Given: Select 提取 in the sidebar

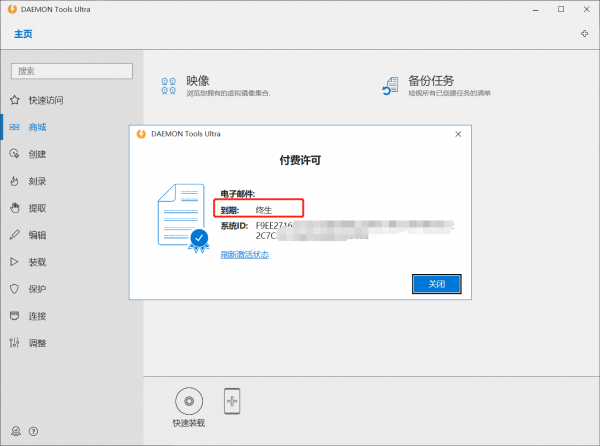Looking at the screenshot, I should (38, 208).
